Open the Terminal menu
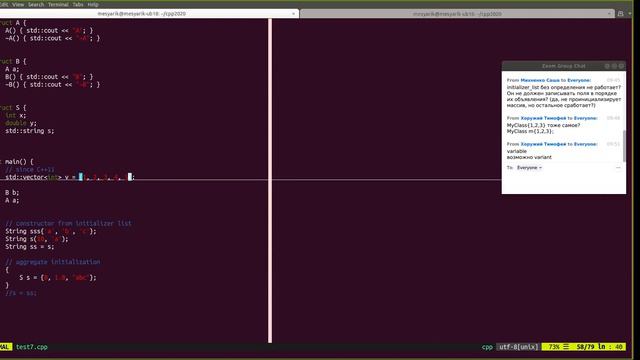Image resolution: width=640 pixels, height=360 pixels. [58, 4]
